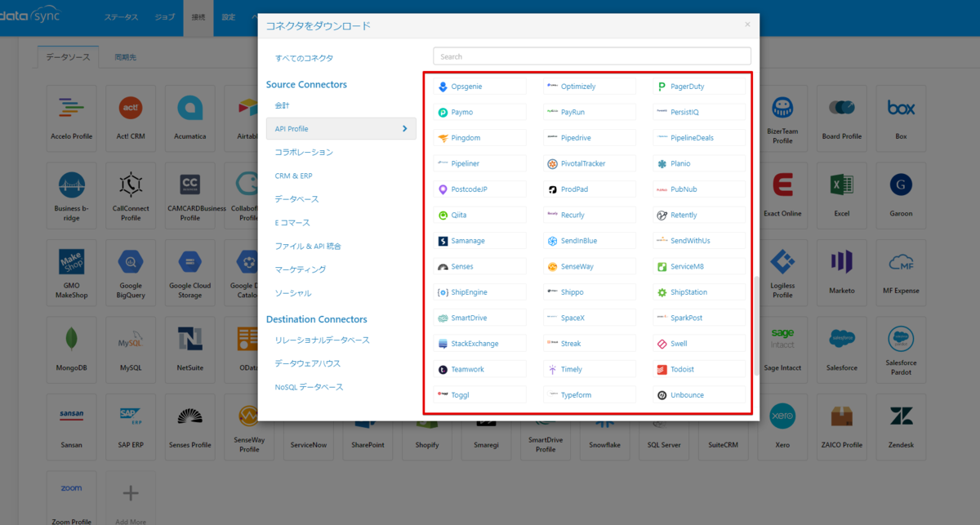Filter connectors by データベース
The width and height of the screenshot is (980, 525).
coord(296,199)
